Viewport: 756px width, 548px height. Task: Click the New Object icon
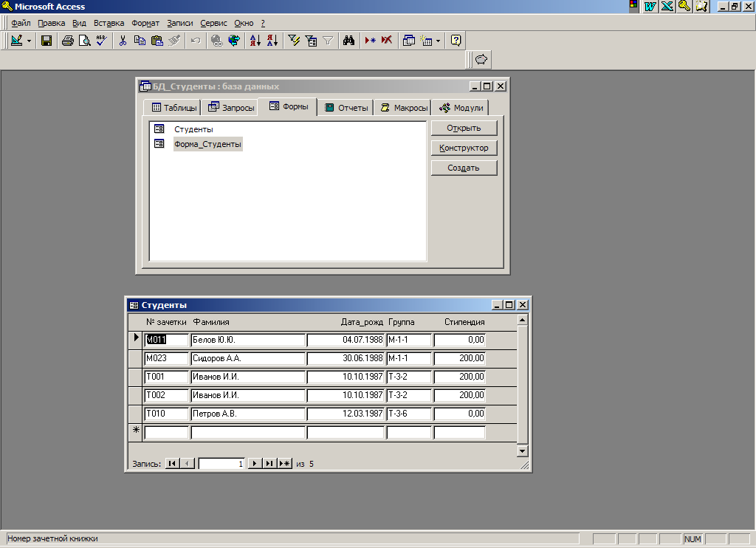[426, 41]
